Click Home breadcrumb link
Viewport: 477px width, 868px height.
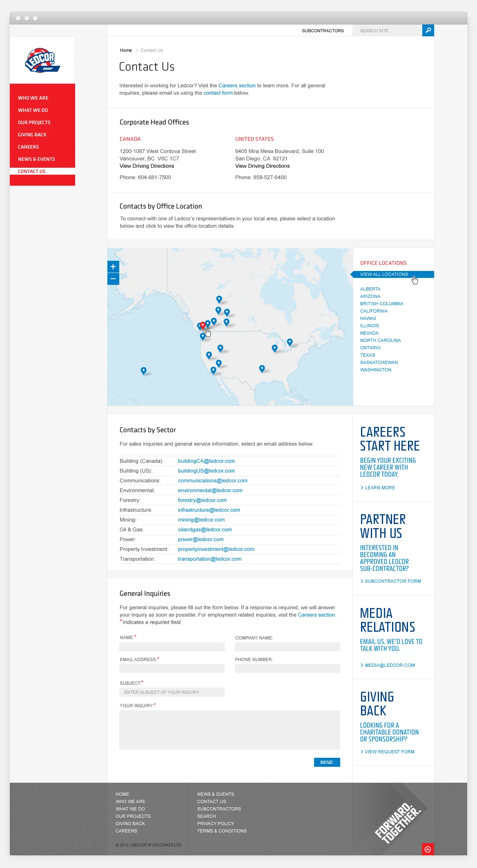126,50
